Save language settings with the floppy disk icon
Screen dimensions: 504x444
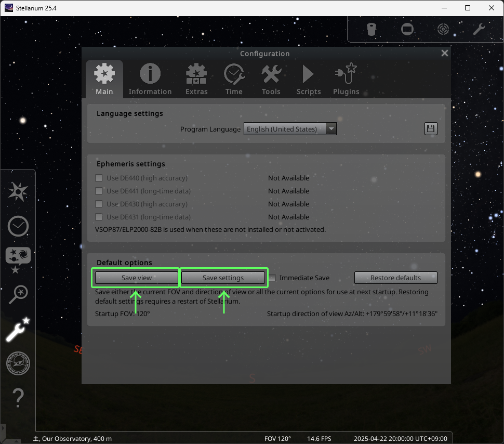coord(431,129)
